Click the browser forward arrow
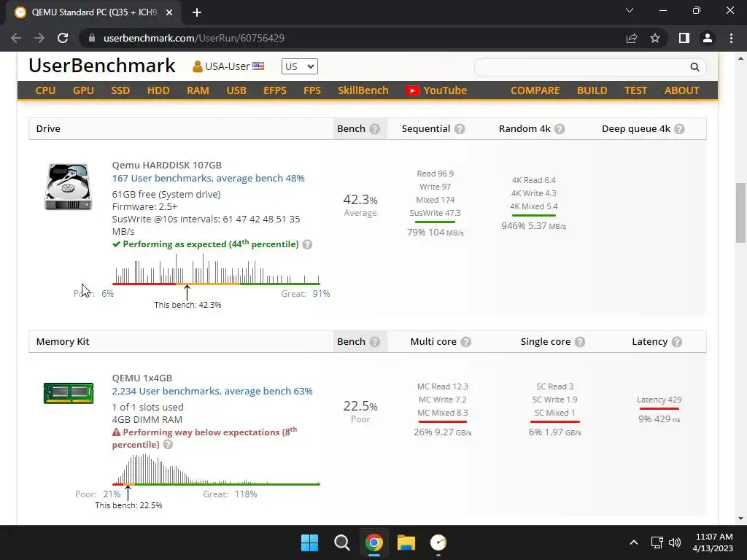747x560 pixels. click(39, 38)
